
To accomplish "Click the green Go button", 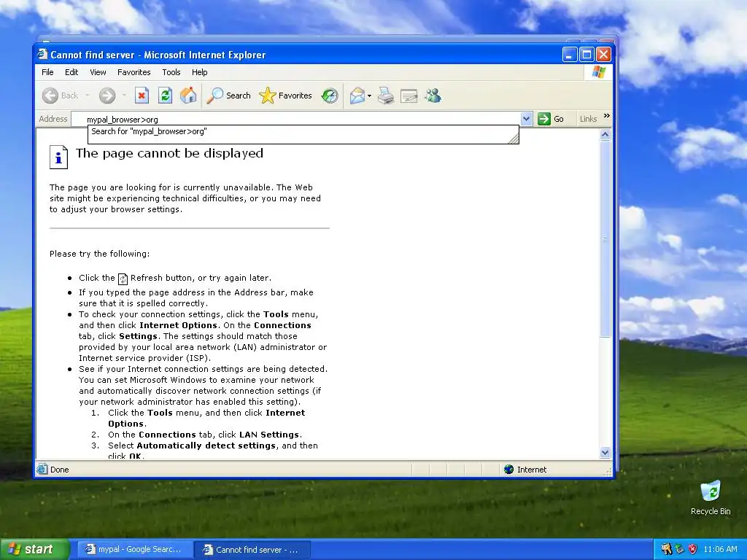I will (551, 119).
